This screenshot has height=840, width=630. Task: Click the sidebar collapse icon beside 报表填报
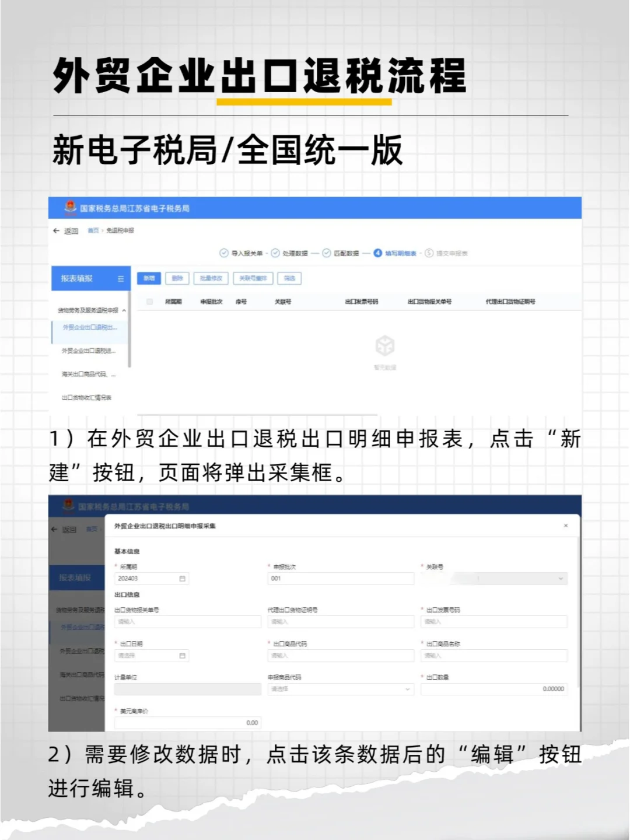[122, 278]
